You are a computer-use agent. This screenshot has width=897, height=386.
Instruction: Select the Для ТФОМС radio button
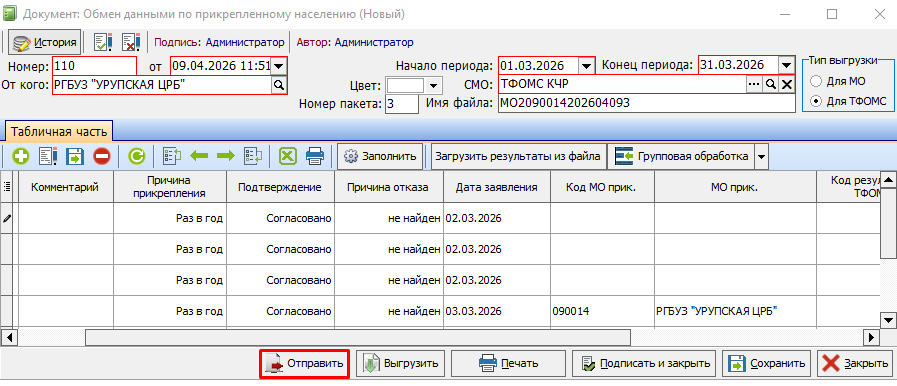(x=816, y=101)
